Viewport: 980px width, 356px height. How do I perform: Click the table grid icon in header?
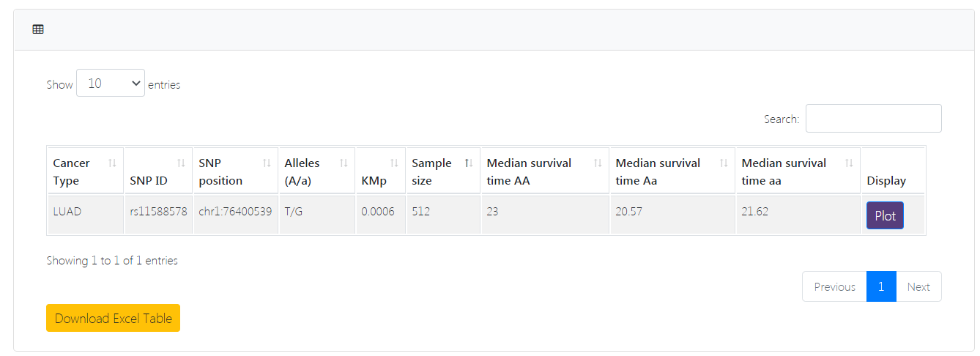tap(38, 29)
